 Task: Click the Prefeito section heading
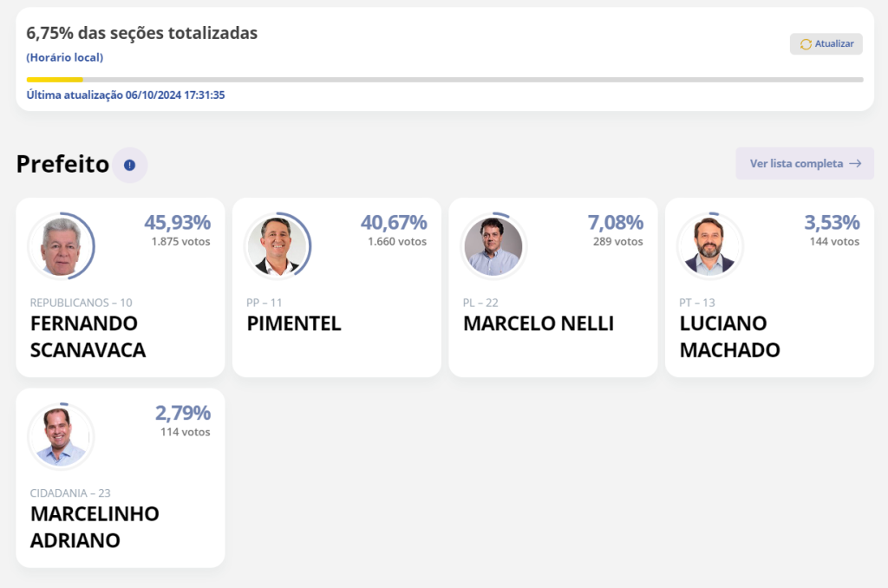pos(62,164)
